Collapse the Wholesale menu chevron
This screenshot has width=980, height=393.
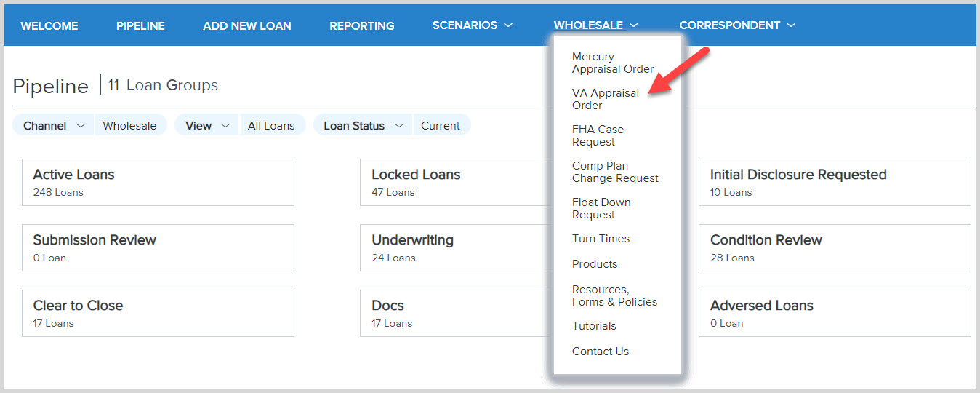click(x=634, y=25)
